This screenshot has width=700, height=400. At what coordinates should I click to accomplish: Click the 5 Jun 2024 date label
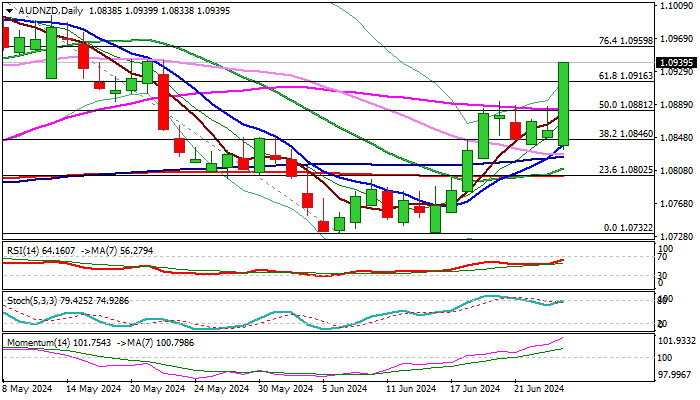tap(346, 389)
